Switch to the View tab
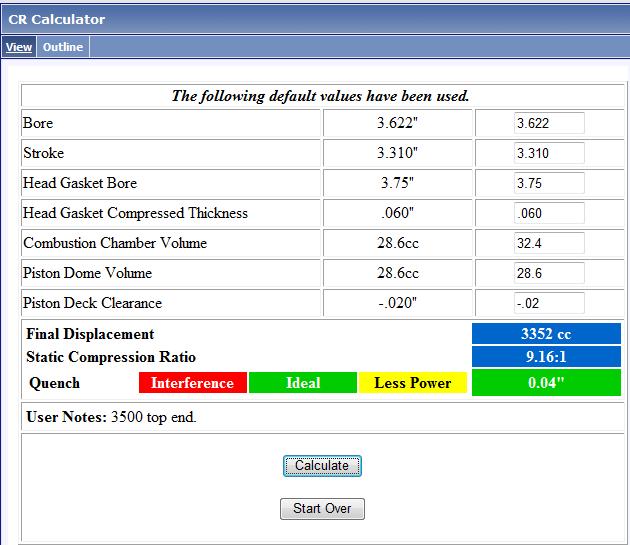 18,47
